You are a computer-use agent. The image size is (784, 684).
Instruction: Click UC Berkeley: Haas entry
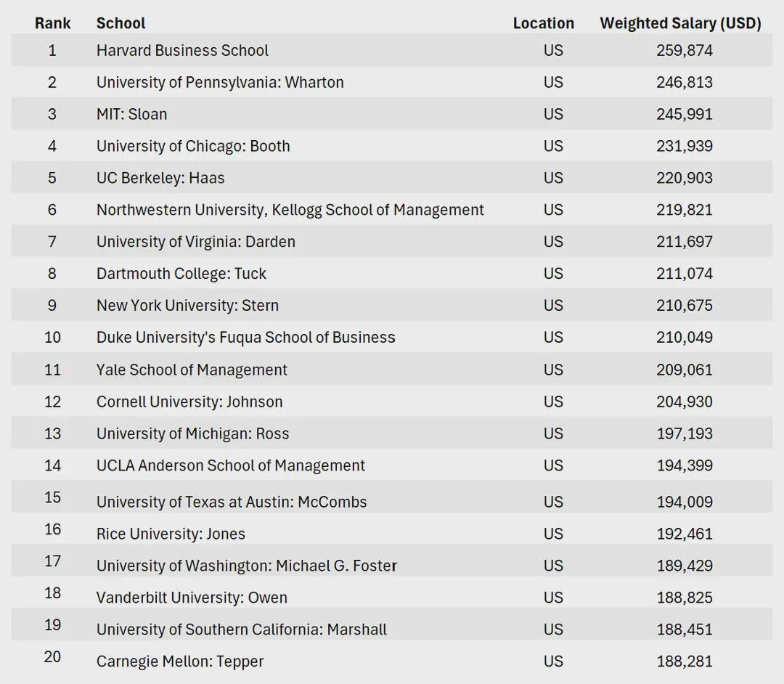click(x=160, y=179)
